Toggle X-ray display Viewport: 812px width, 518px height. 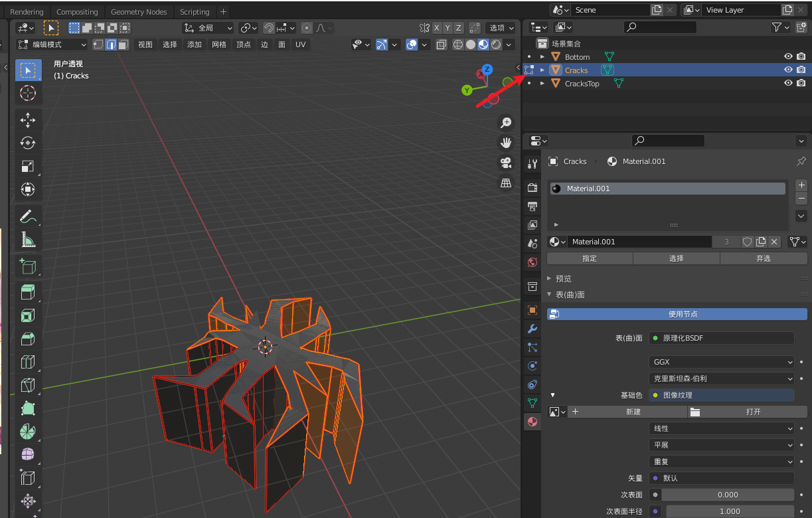click(x=442, y=44)
